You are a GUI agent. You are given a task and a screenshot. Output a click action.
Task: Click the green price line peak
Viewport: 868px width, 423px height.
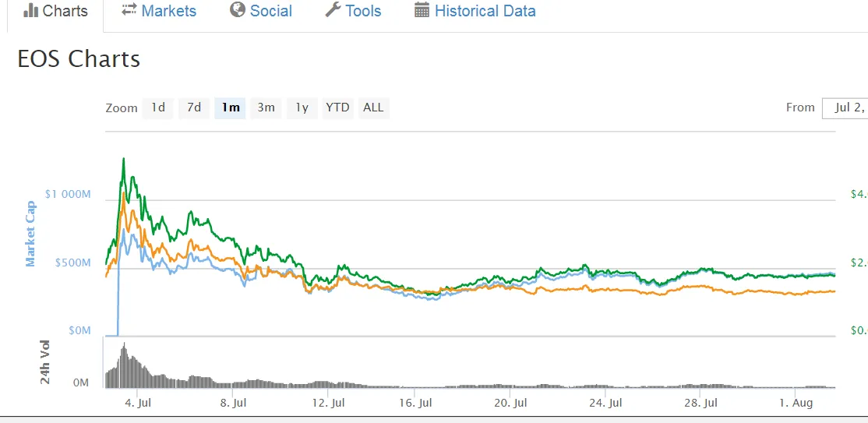pyautogui.click(x=123, y=159)
